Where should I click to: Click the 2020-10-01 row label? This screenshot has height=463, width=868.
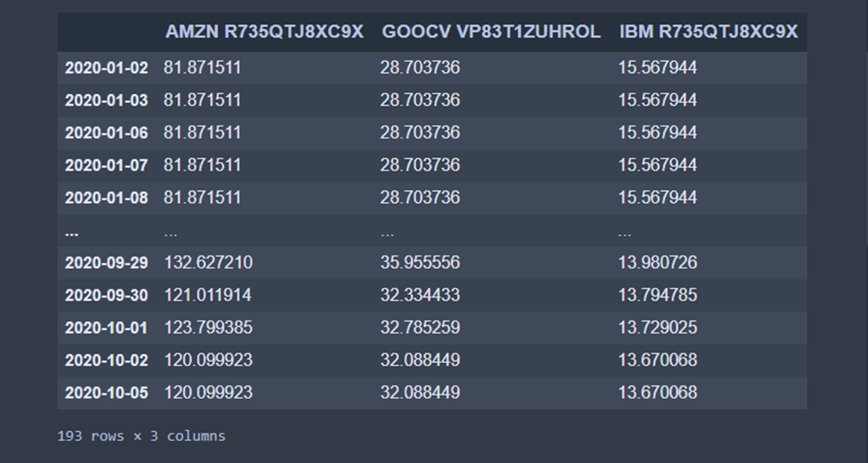[x=106, y=328]
